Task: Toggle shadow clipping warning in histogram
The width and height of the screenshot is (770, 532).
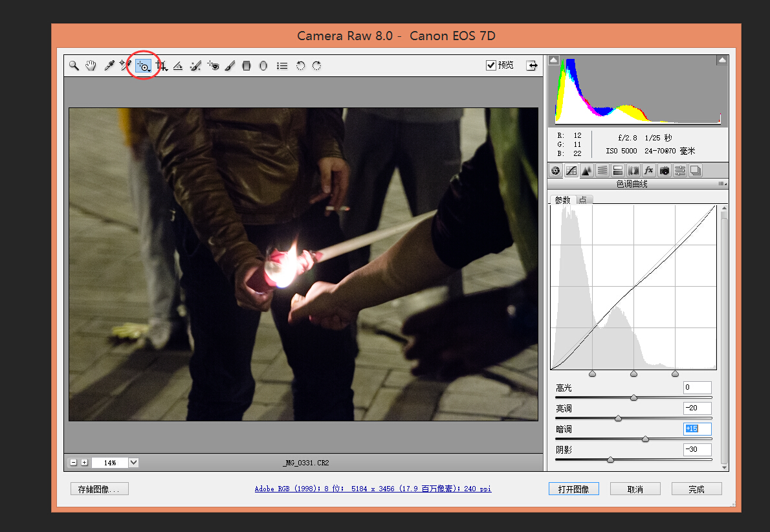Action: click(553, 60)
